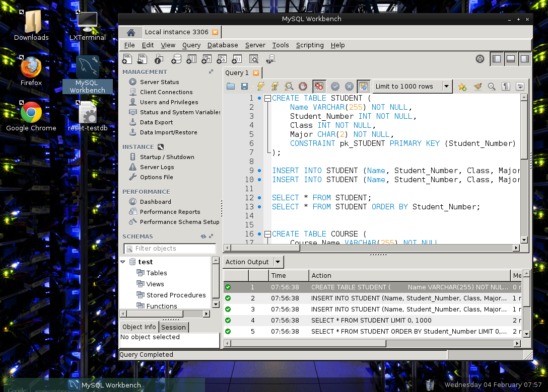Image resolution: width=548 pixels, height=392 pixels.
Task: Open the File menu
Action: point(129,45)
